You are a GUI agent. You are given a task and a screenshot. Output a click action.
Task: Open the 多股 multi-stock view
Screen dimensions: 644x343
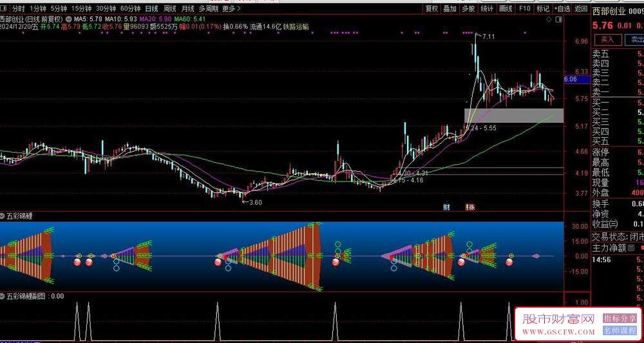click(468, 8)
